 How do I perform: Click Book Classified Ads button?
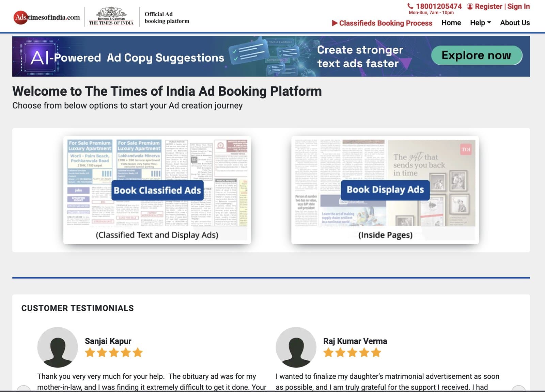click(157, 190)
